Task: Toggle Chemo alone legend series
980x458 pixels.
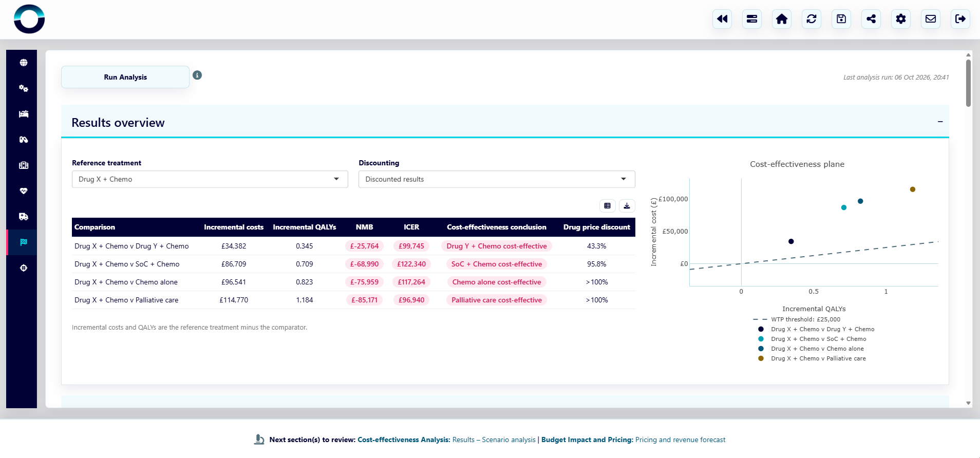Action: point(811,349)
